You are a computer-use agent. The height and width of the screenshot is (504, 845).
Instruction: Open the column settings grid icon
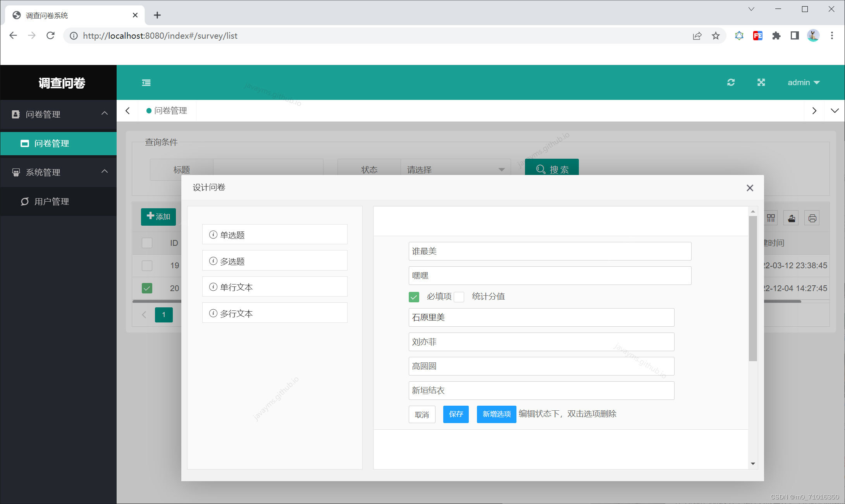tap(771, 218)
